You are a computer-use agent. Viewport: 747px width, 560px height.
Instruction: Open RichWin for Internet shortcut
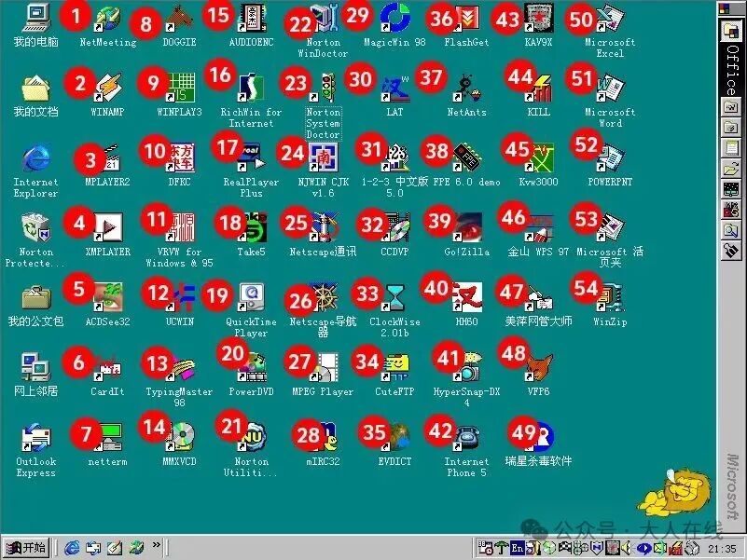click(252, 89)
